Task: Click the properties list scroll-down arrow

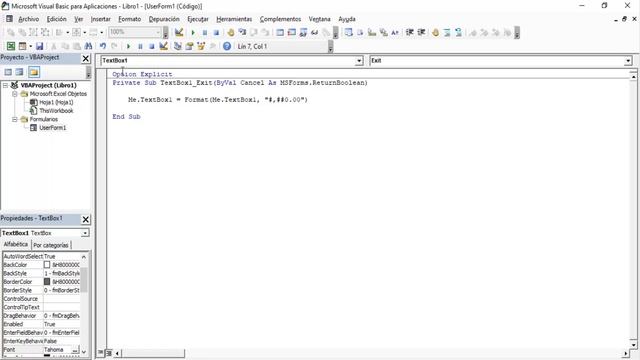Action: (84, 351)
